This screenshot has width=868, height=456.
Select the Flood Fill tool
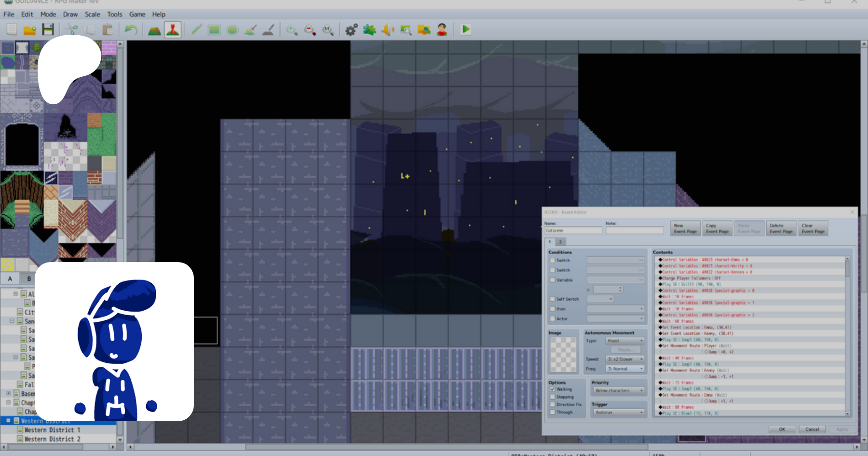click(250, 30)
